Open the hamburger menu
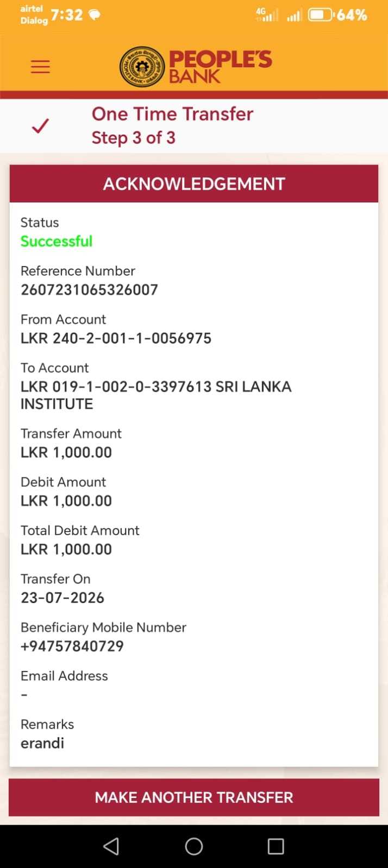388x868 pixels. (40, 67)
